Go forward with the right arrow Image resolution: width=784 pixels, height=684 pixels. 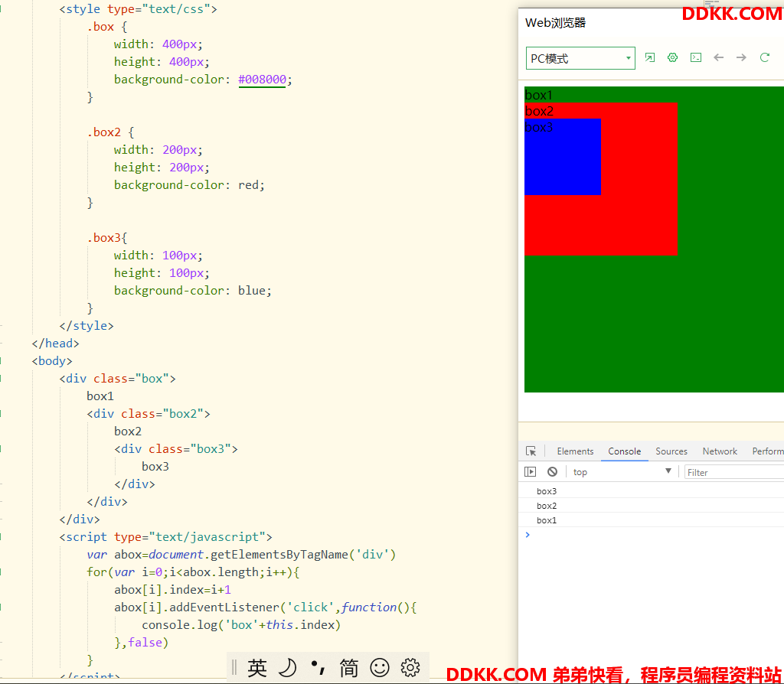(x=741, y=57)
